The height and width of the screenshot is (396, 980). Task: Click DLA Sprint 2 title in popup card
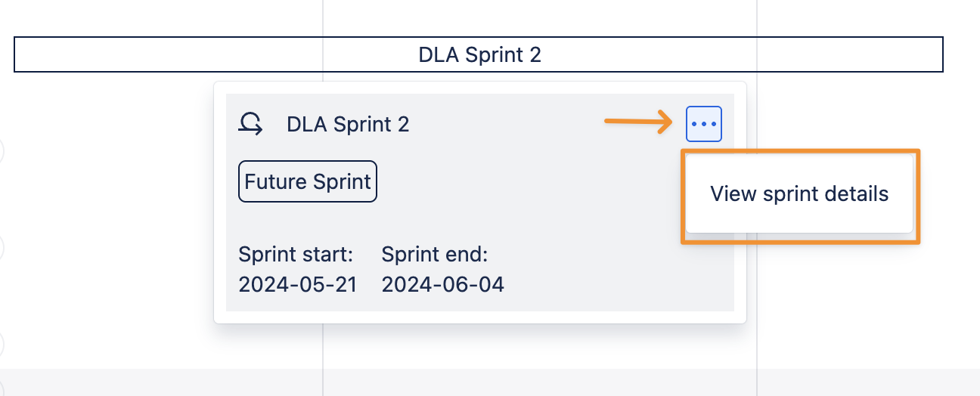tap(348, 124)
